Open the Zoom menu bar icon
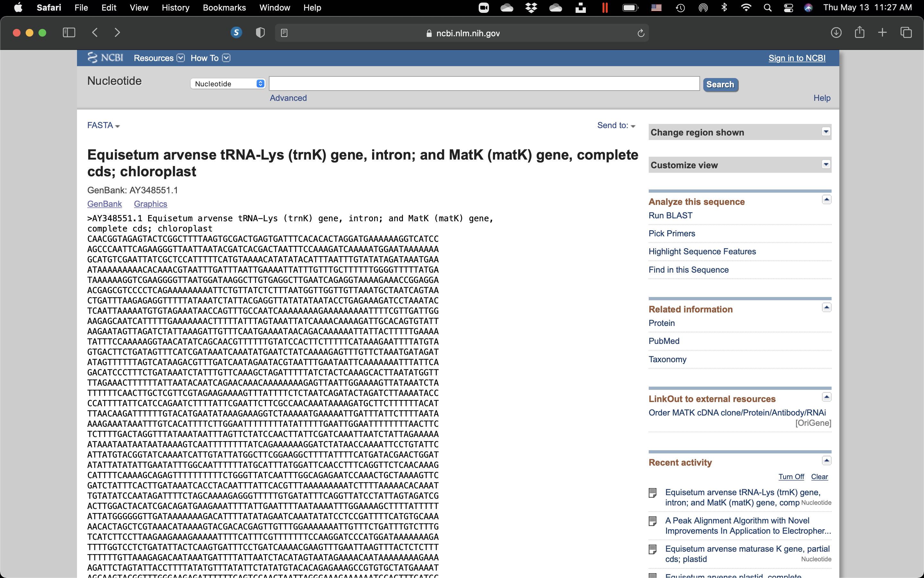The height and width of the screenshot is (578, 924). (484, 8)
